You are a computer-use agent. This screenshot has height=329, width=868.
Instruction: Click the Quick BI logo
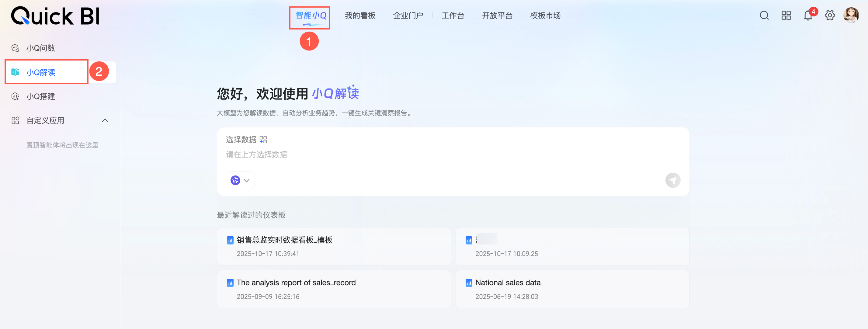pyautogui.click(x=55, y=16)
